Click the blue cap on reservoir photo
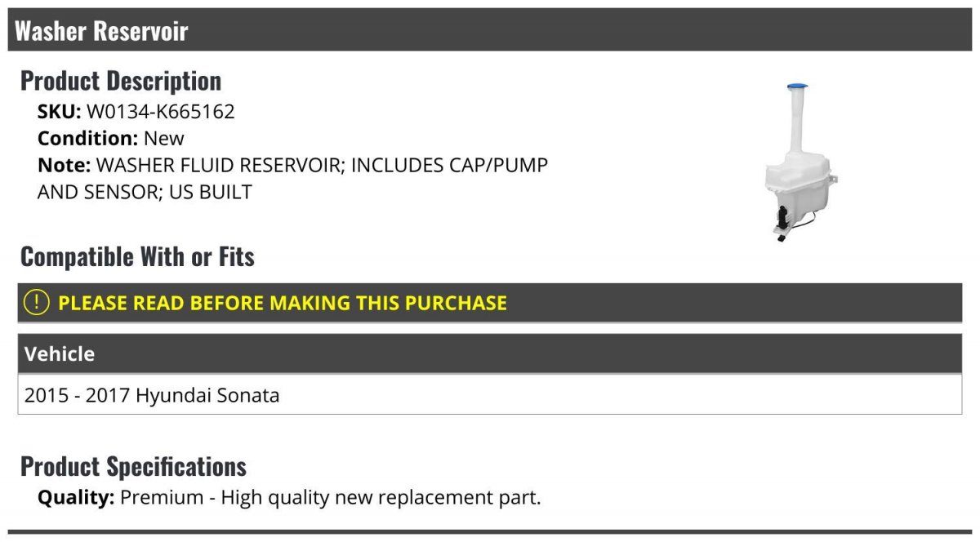Image resolution: width=980 pixels, height=542 pixels. click(797, 86)
